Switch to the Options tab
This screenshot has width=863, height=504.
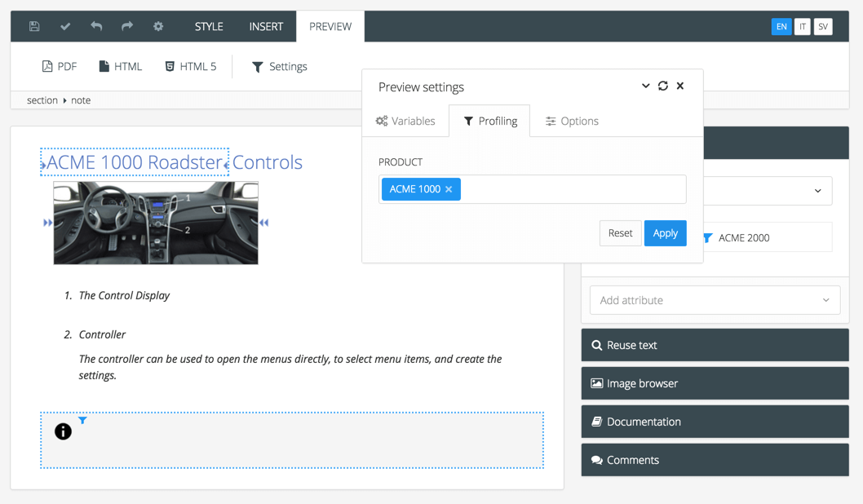[572, 121]
